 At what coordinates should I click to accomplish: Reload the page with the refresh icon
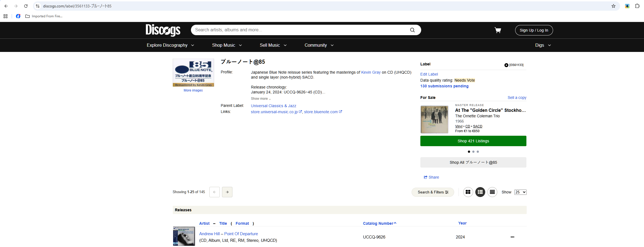pos(26,6)
